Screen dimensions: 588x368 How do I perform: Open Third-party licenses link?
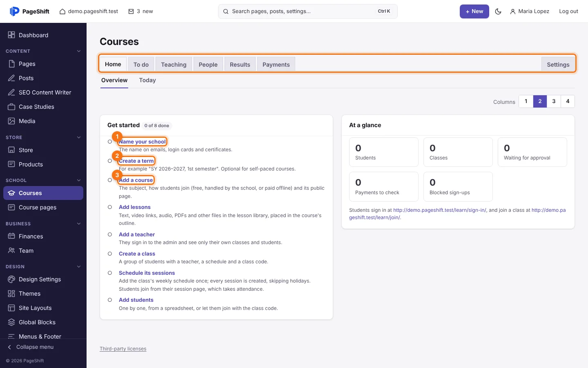point(123,349)
